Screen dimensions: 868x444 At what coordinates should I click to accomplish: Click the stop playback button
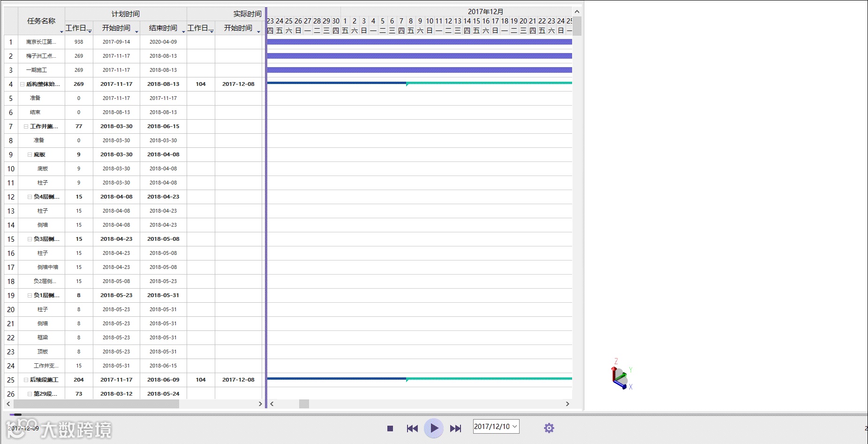(390, 428)
